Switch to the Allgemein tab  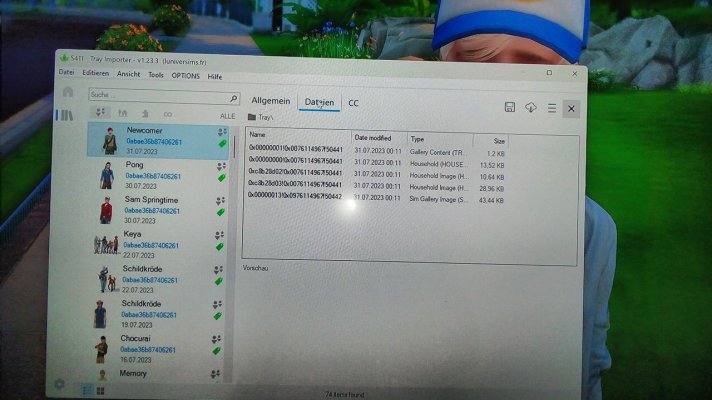coord(271,101)
